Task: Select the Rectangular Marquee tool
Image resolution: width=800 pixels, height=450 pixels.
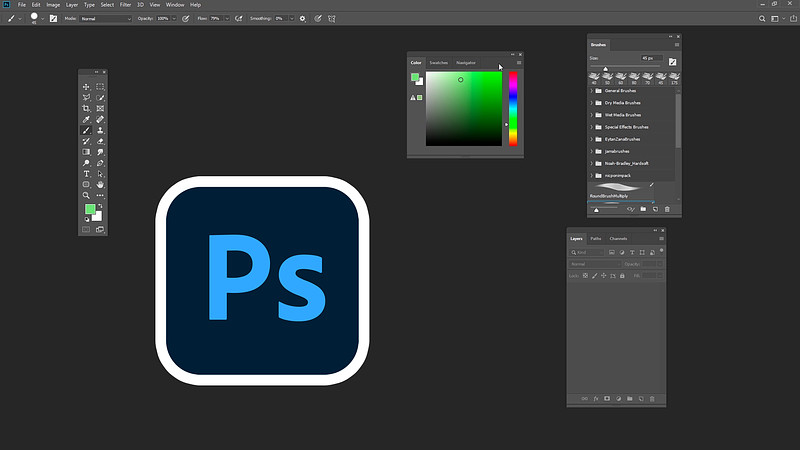Action: pyautogui.click(x=100, y=87)
